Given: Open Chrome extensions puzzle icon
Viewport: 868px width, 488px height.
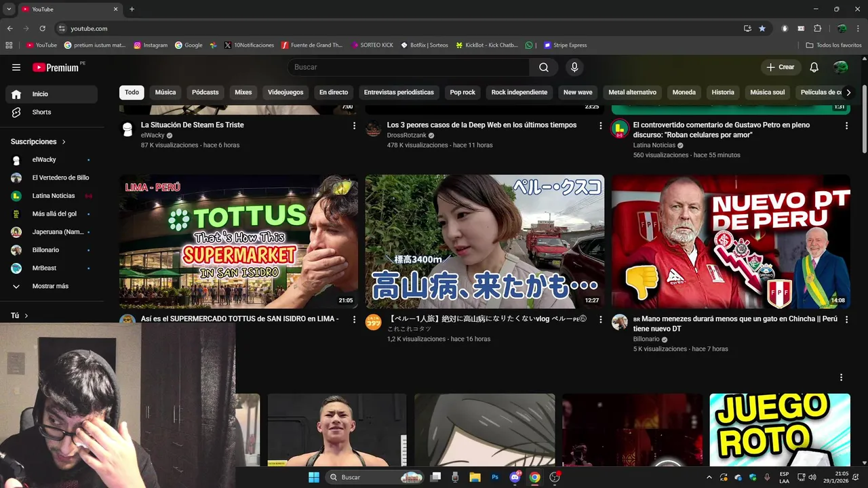Looking at the screenshot, I should pos(817,28).
